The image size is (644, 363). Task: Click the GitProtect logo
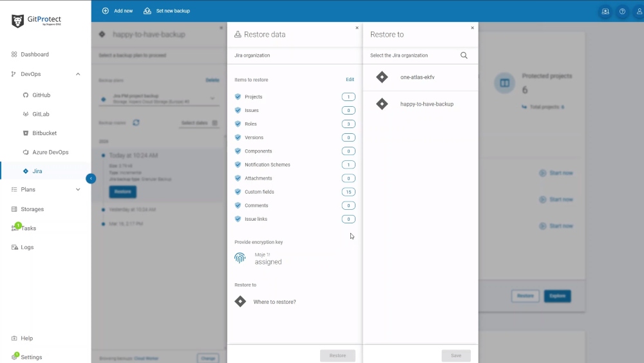(x=36, y=21)
